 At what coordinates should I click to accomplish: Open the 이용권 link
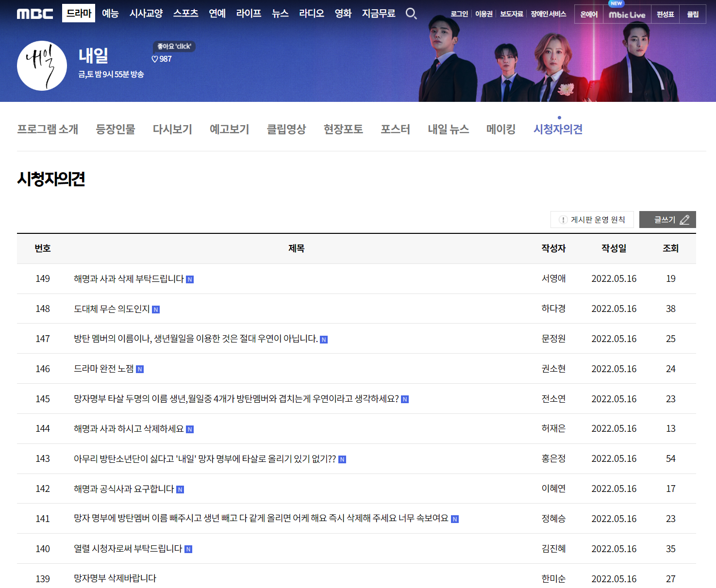484,14
